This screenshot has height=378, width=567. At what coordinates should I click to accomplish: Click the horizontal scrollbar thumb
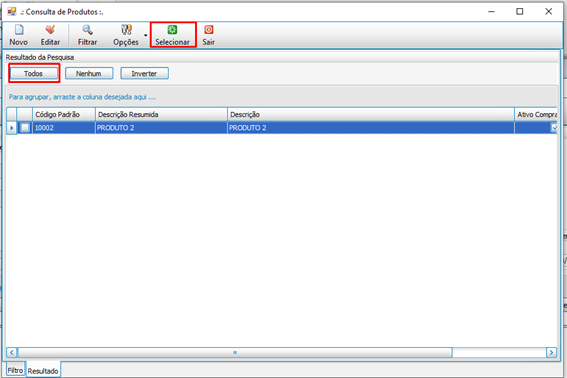235,352
